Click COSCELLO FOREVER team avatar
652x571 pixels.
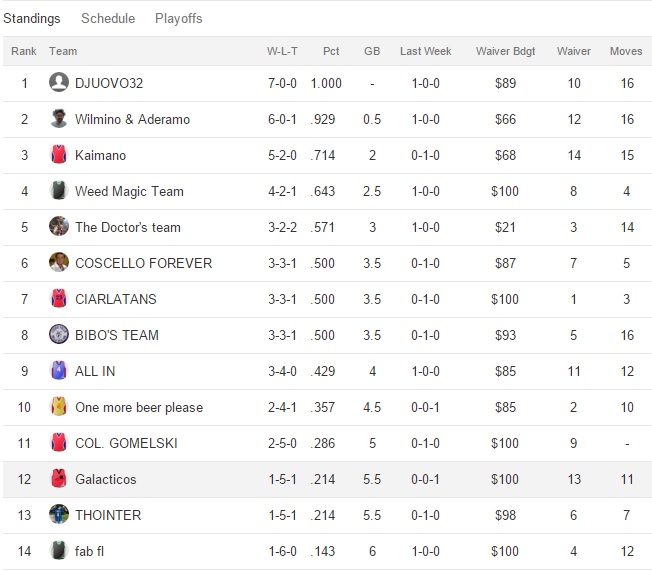coord(59,263)
